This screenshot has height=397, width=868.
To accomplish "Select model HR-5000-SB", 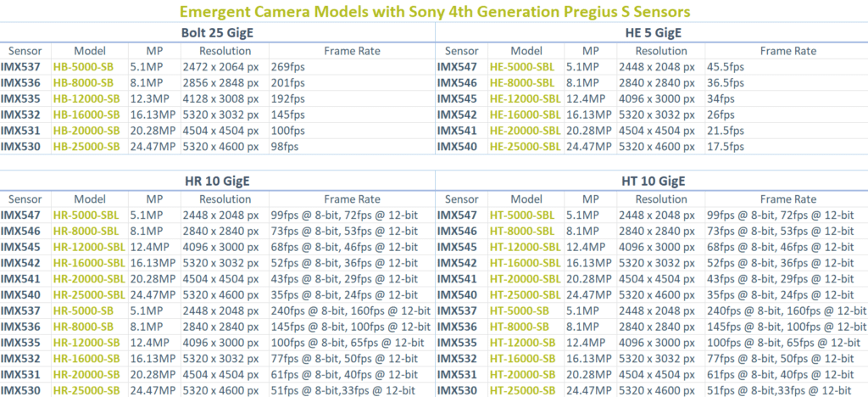I will [84, 310].
